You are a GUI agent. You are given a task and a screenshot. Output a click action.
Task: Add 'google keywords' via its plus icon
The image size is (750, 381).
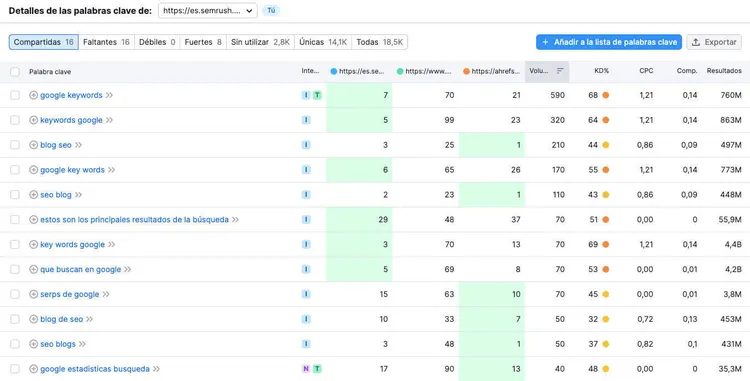33,95
